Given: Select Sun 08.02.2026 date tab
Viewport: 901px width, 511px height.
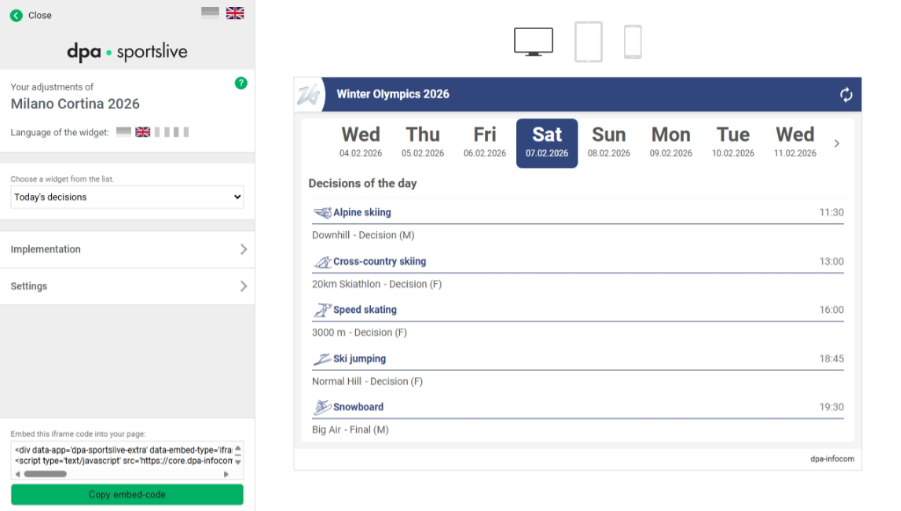Looking at the screenshot, I should pyautogui.click(x=608, y=142).
